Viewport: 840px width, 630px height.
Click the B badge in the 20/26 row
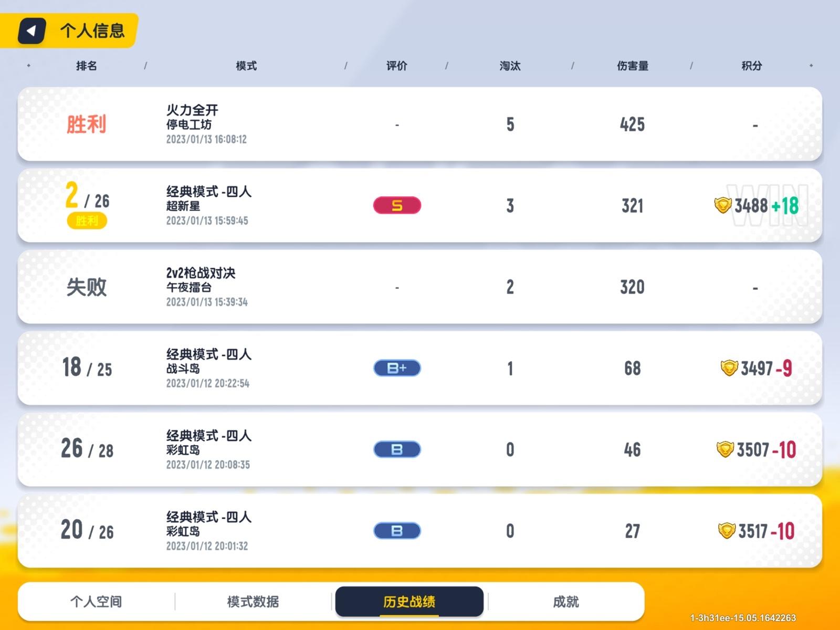[397, 531]
